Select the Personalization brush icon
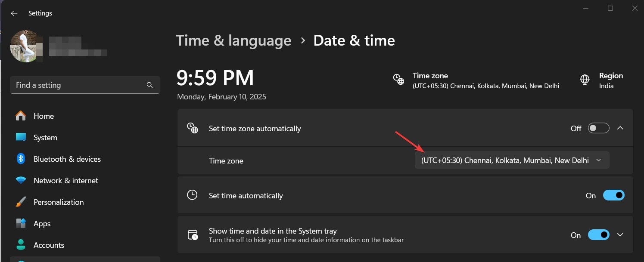 coord(20,202)
